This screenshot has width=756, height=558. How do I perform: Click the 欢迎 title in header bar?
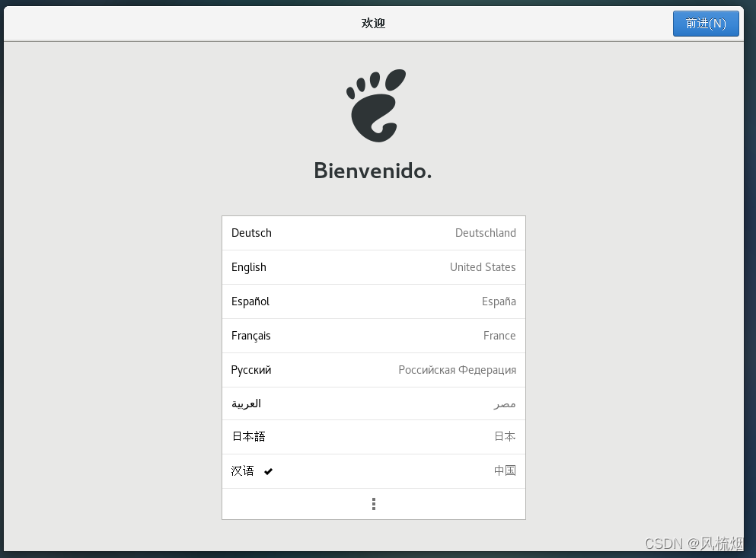pyautogui.click(x=373, y=23)
